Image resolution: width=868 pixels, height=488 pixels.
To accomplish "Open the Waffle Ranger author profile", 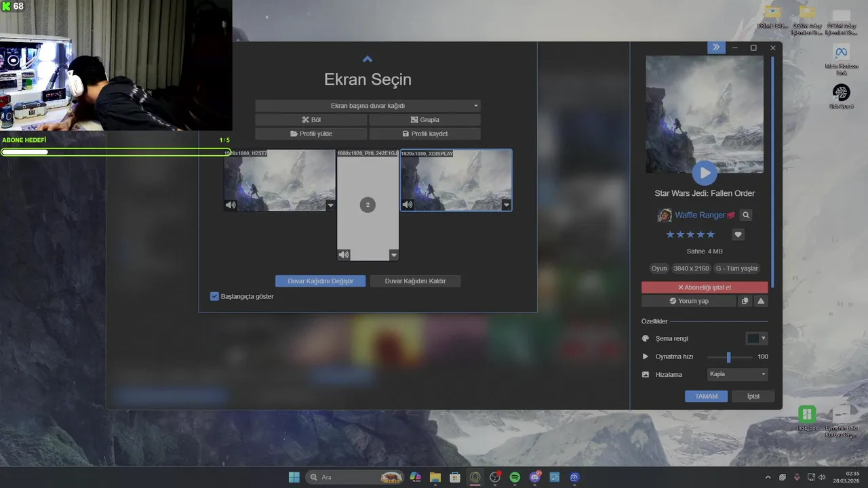I will pyautogui.click(x=700, y=215).
